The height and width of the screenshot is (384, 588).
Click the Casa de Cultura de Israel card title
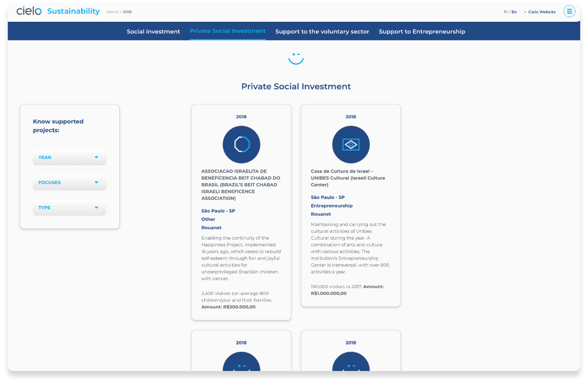pyautogui.click(x=348, y=178)
